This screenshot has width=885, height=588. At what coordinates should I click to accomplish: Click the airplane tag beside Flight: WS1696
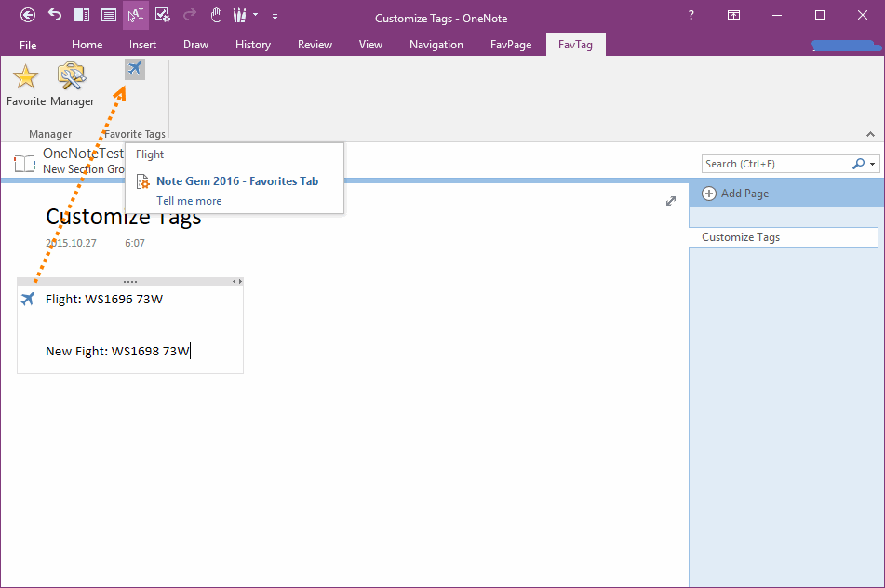click(28, 299)
